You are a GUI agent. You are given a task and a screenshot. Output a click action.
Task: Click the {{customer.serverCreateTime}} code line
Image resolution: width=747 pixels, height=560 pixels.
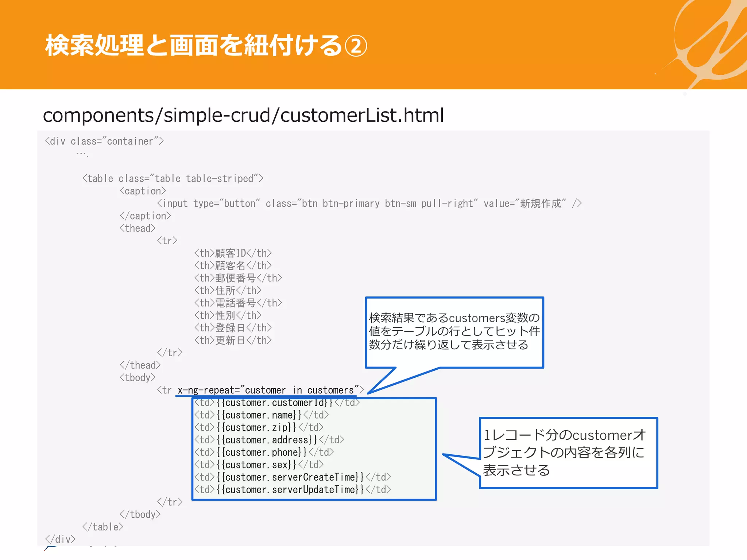[293, 477]
